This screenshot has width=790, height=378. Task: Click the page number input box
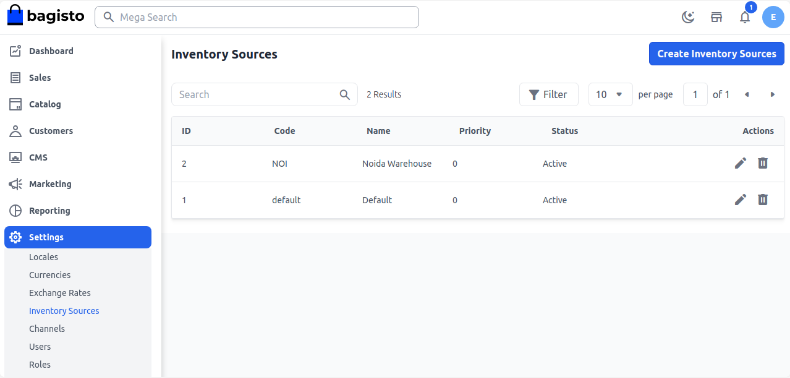pos(695,94)
